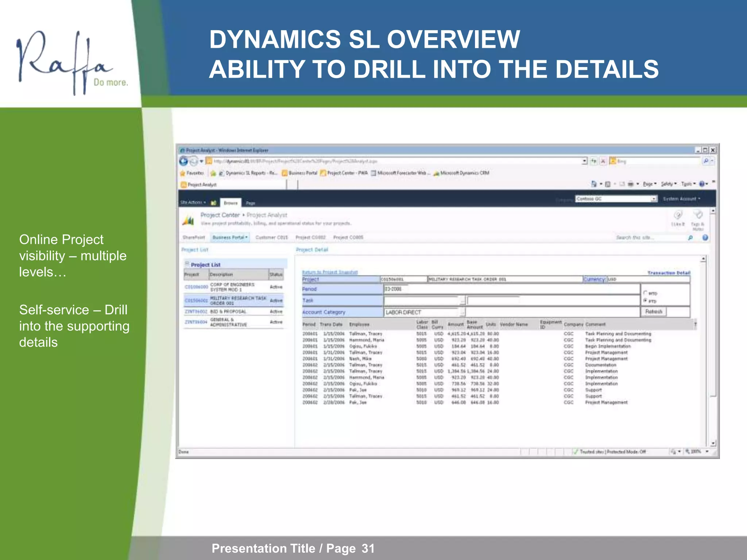The height and width of the screenshot is (560, 747).
Task: Select the PTD radio button
Action: pyautogui.click(x=645, y=301)
